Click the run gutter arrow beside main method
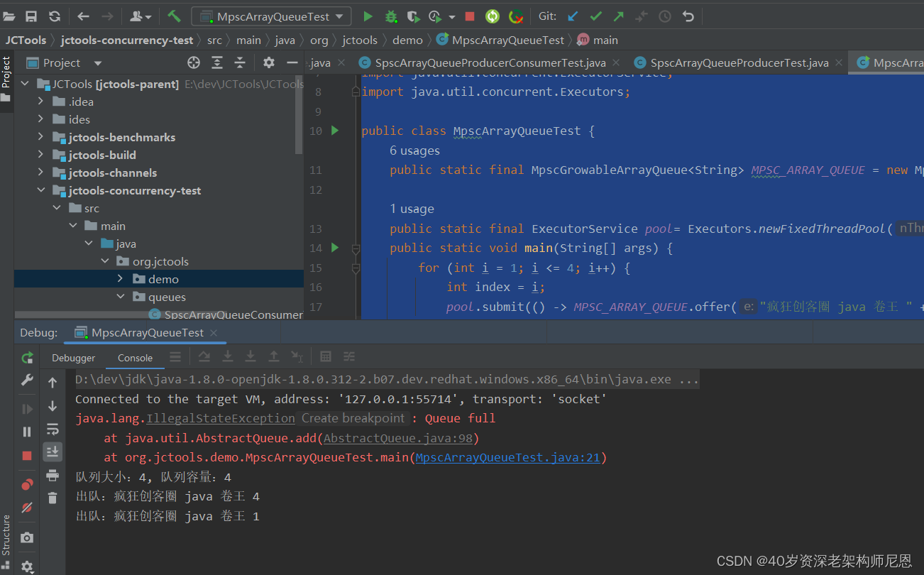 335,248
